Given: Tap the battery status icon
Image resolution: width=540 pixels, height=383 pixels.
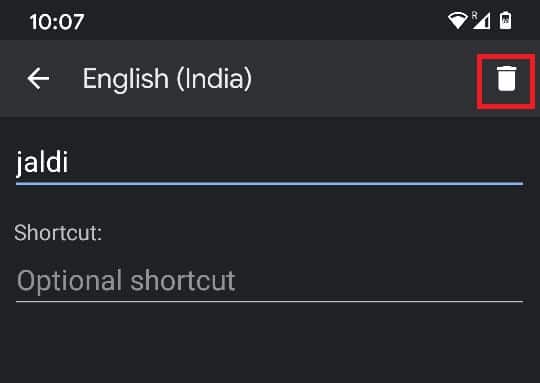Looking at the screenshot, I should tap(506, 20).
